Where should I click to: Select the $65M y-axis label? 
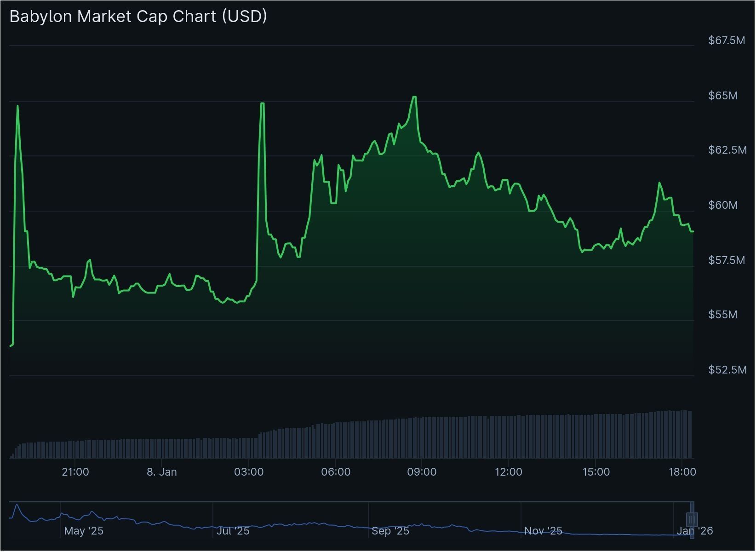[723, 96]
